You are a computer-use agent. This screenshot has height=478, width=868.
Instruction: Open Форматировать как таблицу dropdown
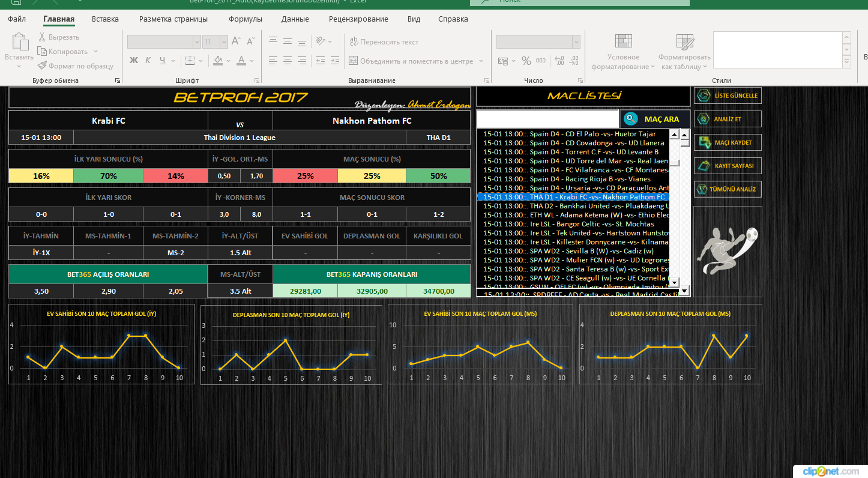pyautogui.click(x=684, y=54)
